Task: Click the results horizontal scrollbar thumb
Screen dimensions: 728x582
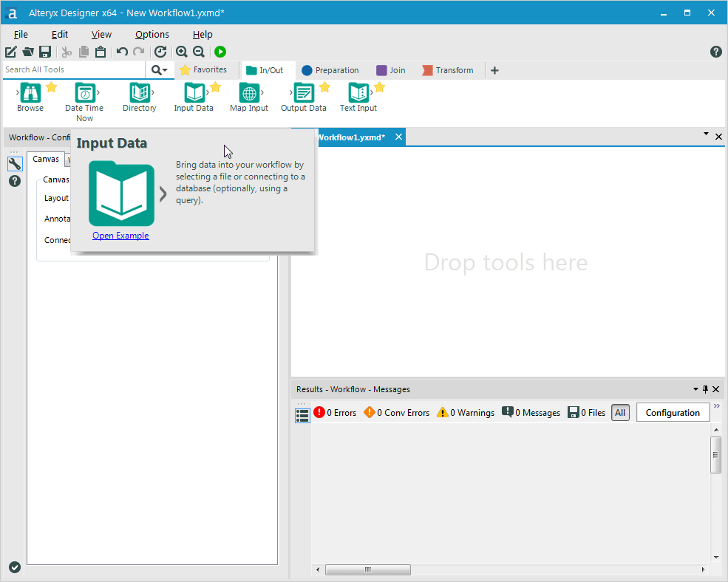Action: (368, 569)
